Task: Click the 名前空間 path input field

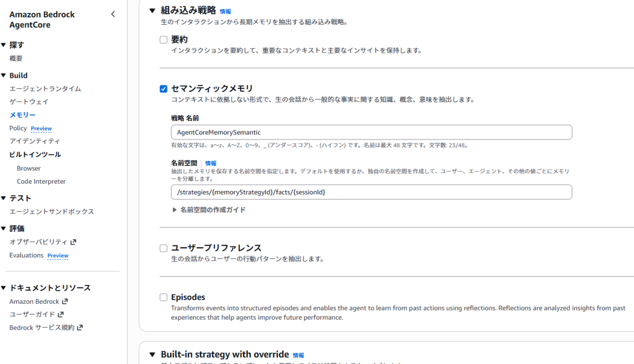Action: click(371, 192)
